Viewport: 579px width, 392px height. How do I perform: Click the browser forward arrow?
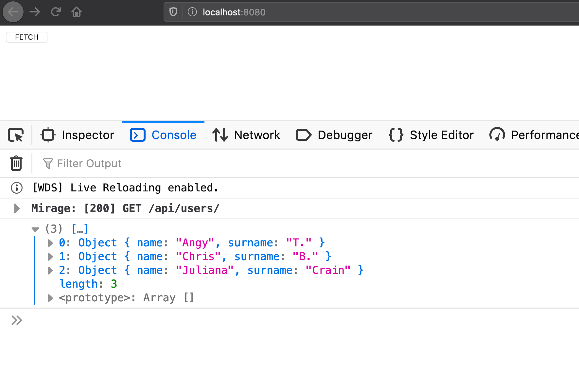(x=35, y=12)
